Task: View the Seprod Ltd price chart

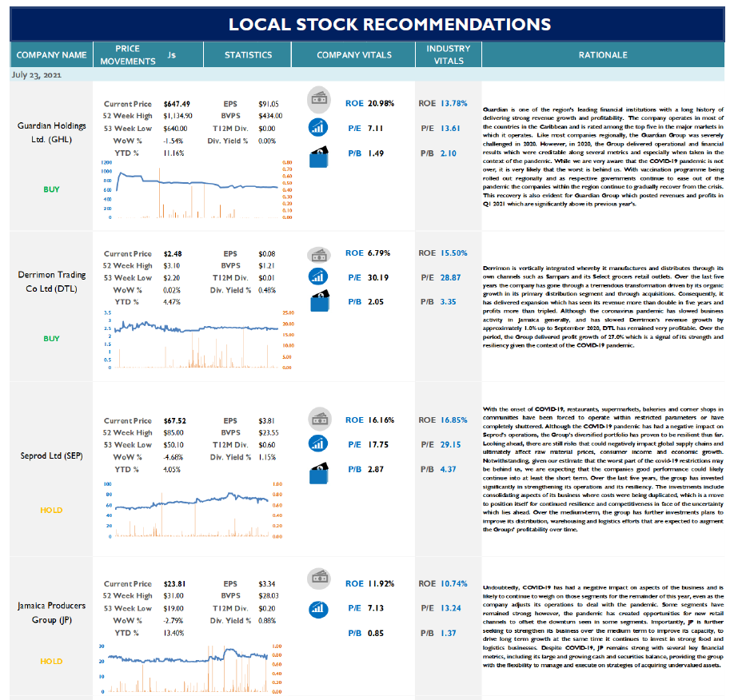Action: (x=193, y=511)
